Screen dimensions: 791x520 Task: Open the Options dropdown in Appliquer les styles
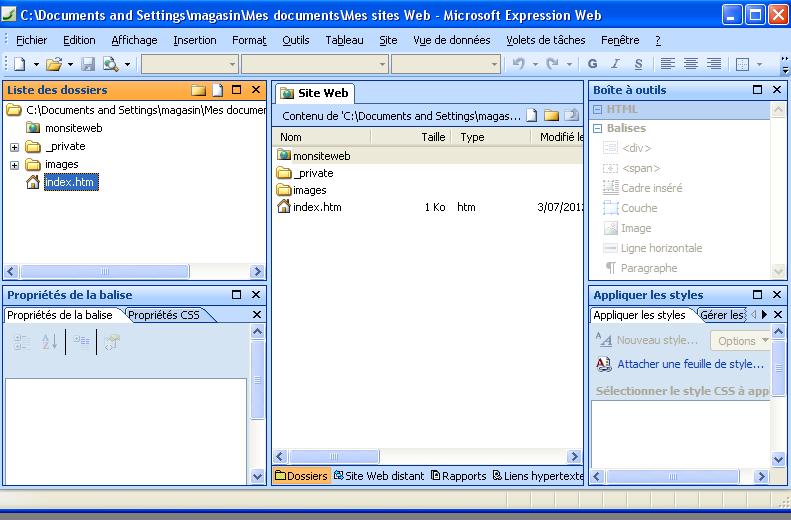[740, 341]
